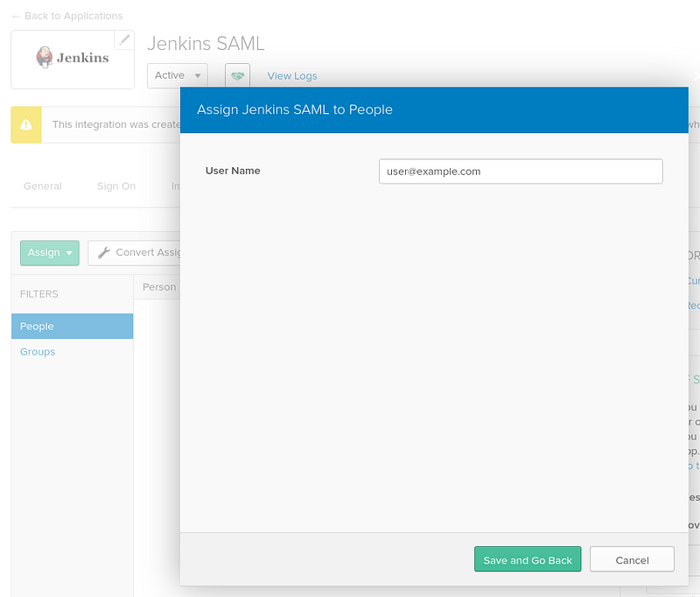The width and height of the screenshot is (700, 597).
Task: Click the Person column header
Action: coord(159,287)
